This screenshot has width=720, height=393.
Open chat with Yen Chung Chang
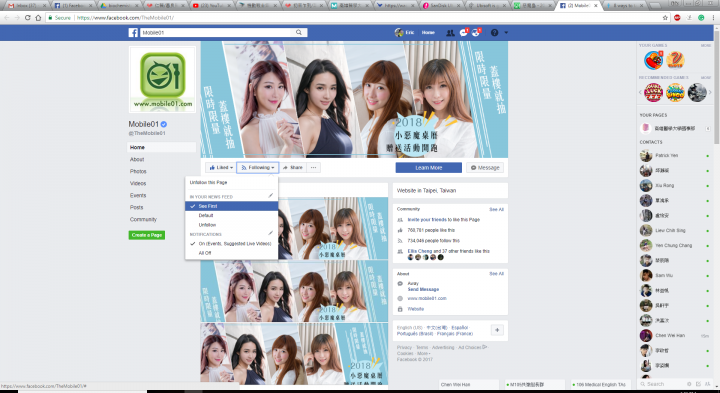pos(675,245)
